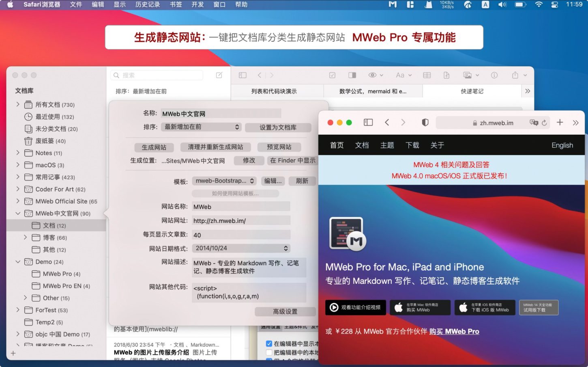Viewport: 588px width, 367px height.
Task: Open the share export icon
Action: click(515, 75)
